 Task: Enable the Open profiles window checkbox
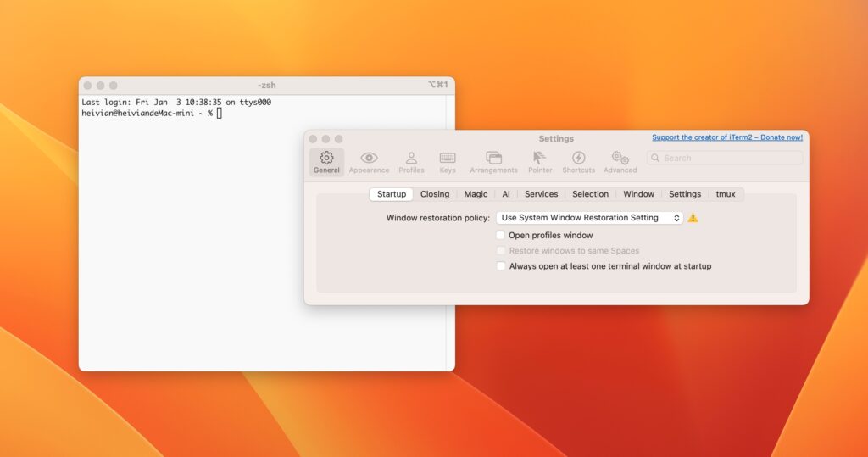pos(500,235)
